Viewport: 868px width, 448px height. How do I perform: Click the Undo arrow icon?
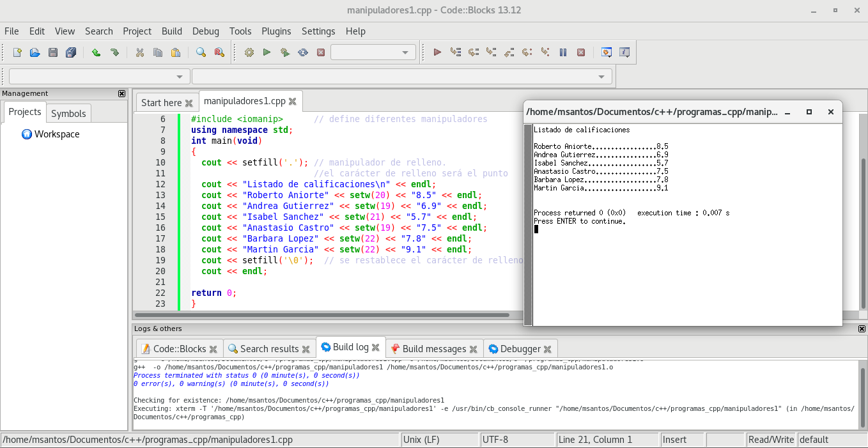point(96,52)
